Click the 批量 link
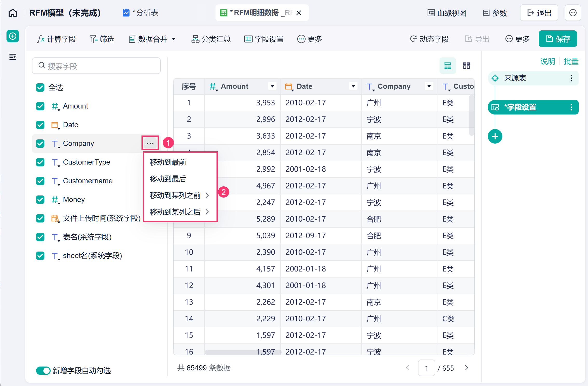Screen dimensions: 588x386 (571, 62)
